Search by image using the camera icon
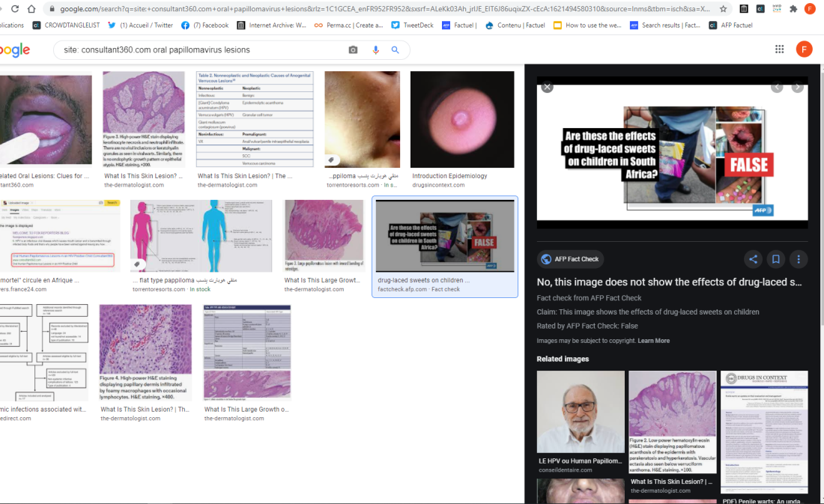The width and height of the screenshot is (824, 504). tap(353, 50)
